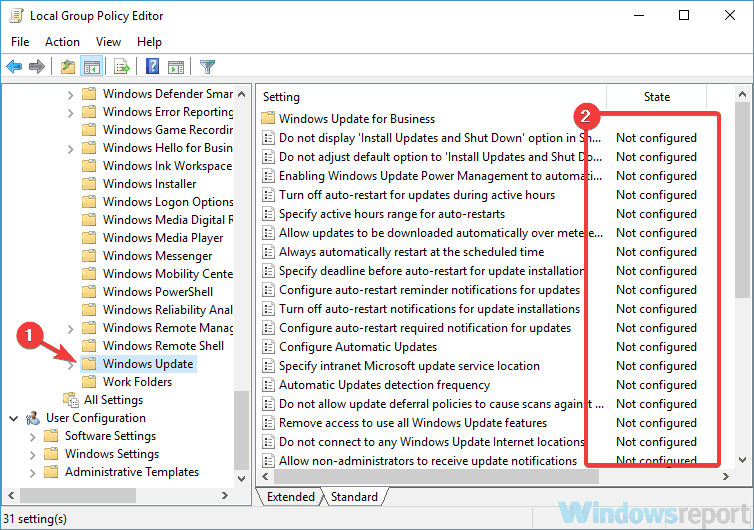Expand the Windows Defender SmartScreen node
The height and width of the screenshot is (530, 754).
(x=71, y=95)
